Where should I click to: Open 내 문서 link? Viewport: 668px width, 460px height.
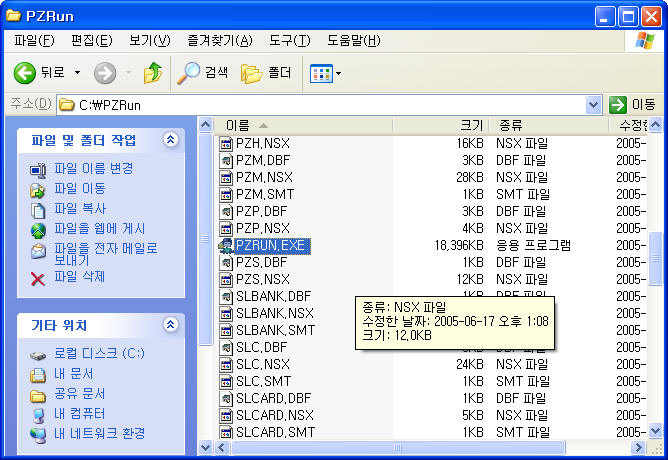pos(73,374)
